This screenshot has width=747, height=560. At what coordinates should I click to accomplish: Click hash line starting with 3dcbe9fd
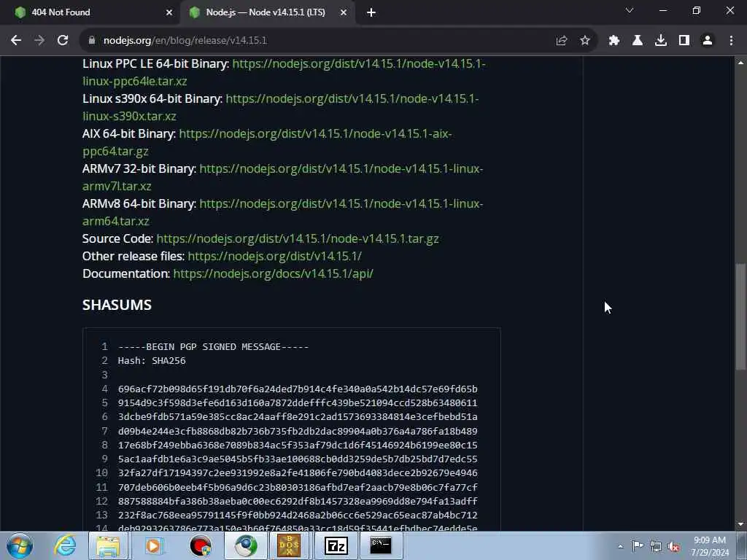(x=298, y=416)
